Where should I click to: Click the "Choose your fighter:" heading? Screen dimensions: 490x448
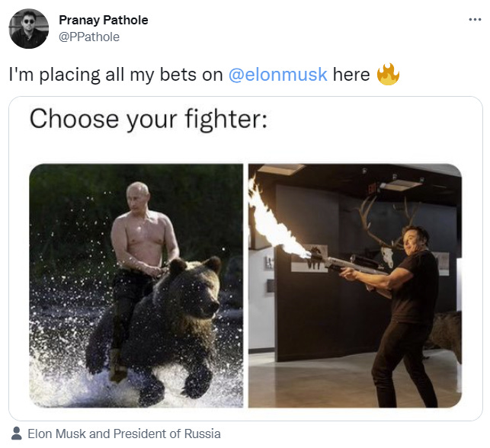pos(149,120)
